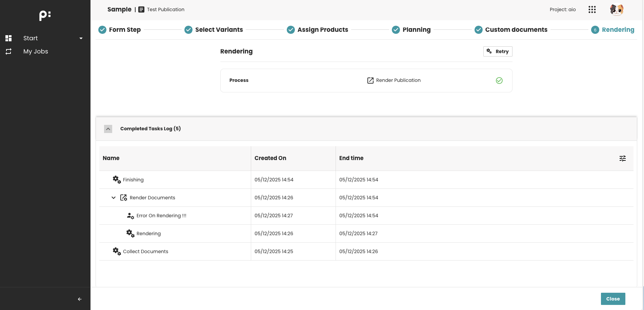Viewport: 644px width, 310px height.
Task: Click the Close button
Action: tap(612, 299)
